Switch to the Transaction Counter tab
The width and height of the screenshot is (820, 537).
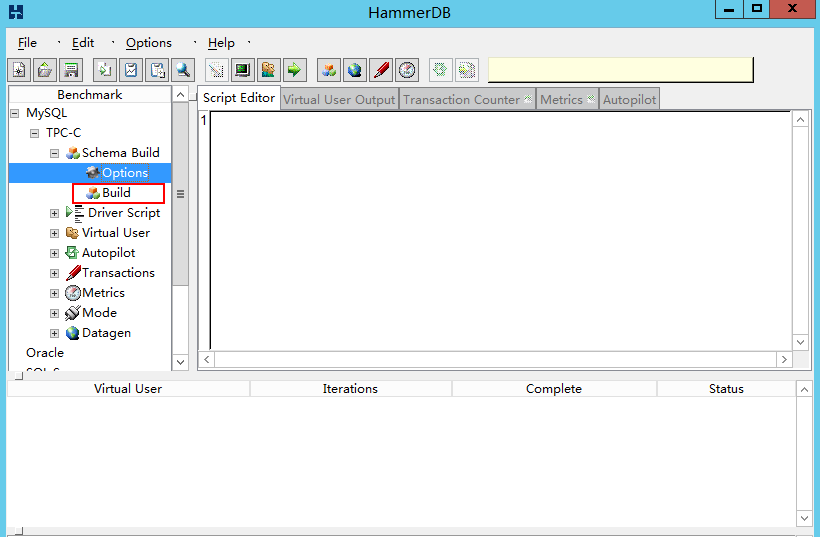tap(461, 99)
